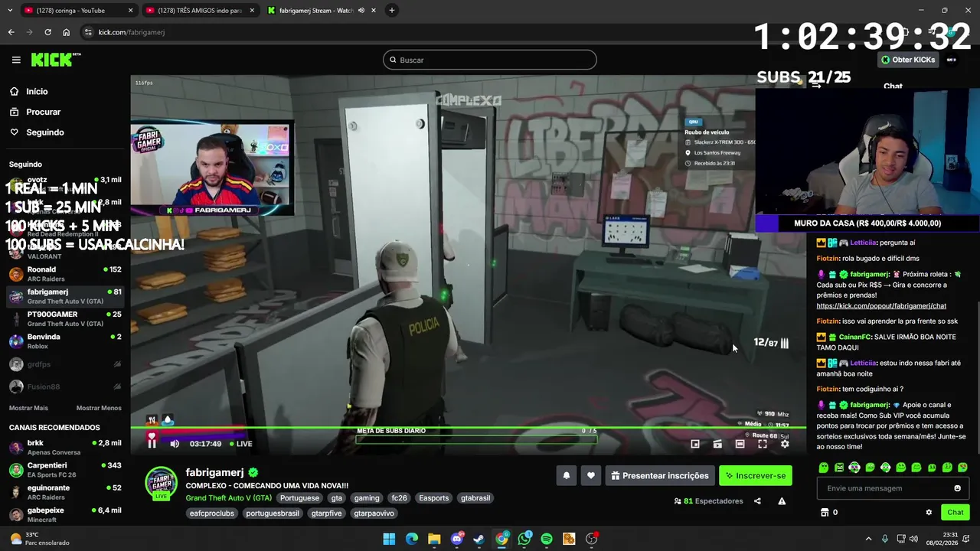This screenshot has height=551, width=980.
Task: Select the gtarpfive tag
Action: [x=326, y=513]
